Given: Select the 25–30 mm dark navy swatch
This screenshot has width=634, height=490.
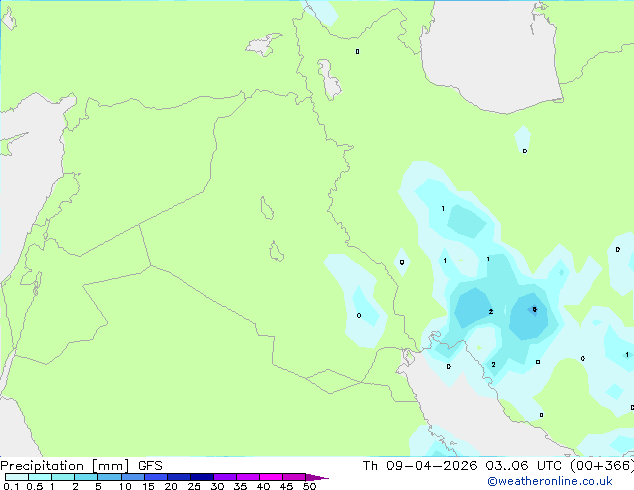Looking at the screenshot, I should pyautogui.click(x=202, y=477).
